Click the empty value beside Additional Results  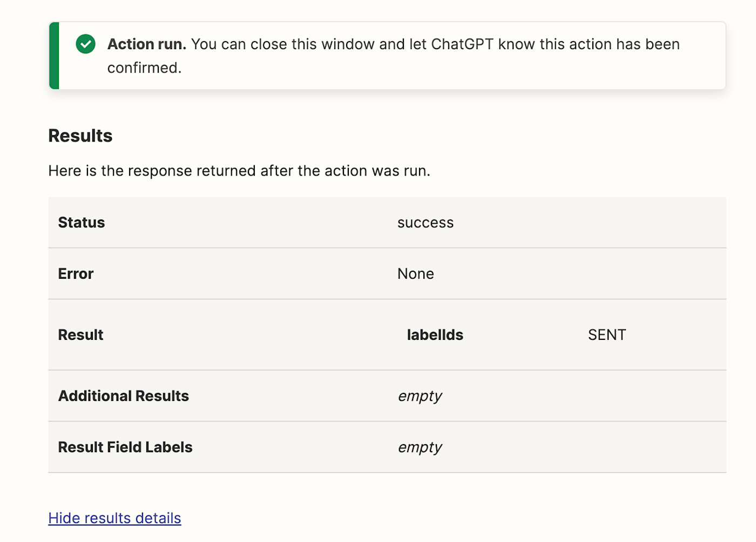click(x=420, y=396)
